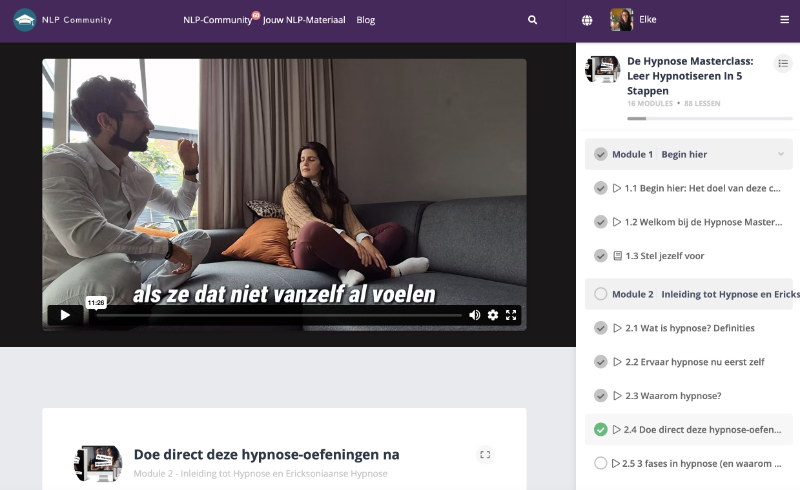Toggle Module 1 completion check
This screenshot has width=800, height=490.
[x=601, y=154]
